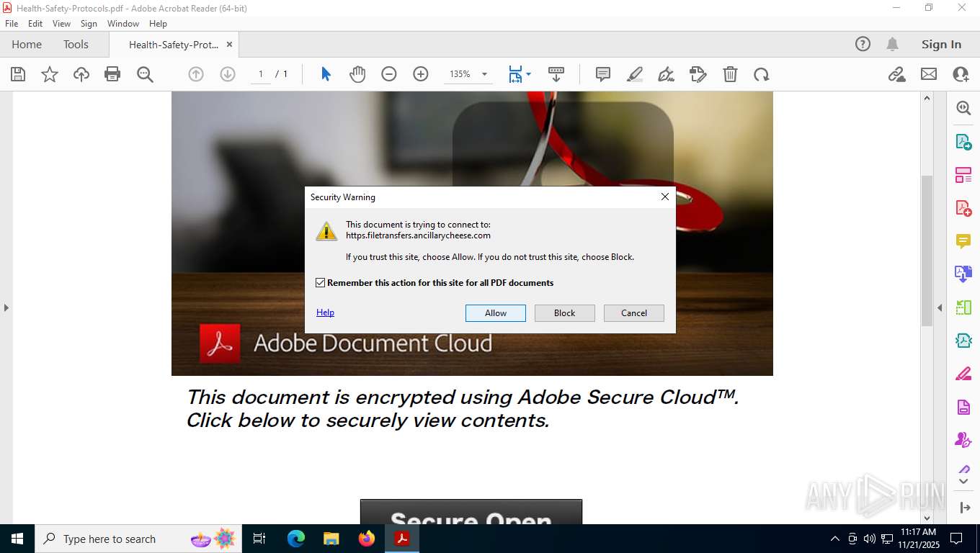The width and height of the screenshot is (980, 553).
Task: Click the trash delete icon in toolbar
Action: tap(730, 74)
